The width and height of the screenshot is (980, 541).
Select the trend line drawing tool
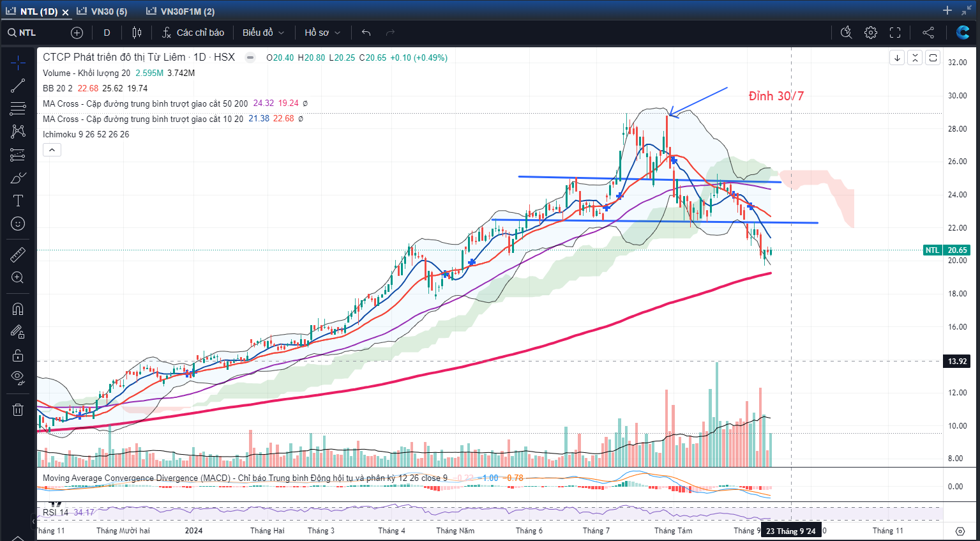(x=18, y=86)
